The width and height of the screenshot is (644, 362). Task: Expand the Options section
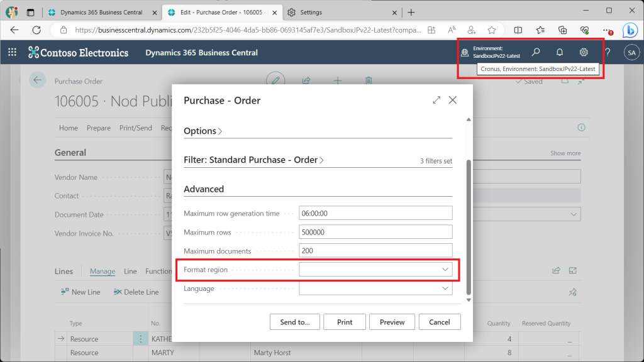click(x=203, y=131)
